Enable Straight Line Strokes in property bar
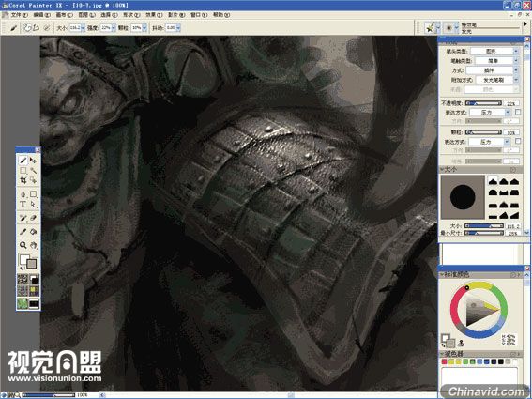This screenshot has height=399, width=532. click(x=36, y=28)
